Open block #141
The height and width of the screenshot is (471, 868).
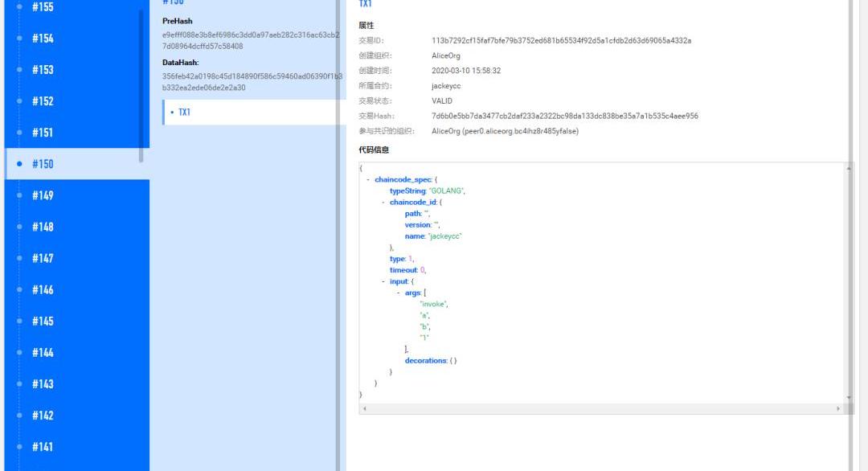click(43, 447)
